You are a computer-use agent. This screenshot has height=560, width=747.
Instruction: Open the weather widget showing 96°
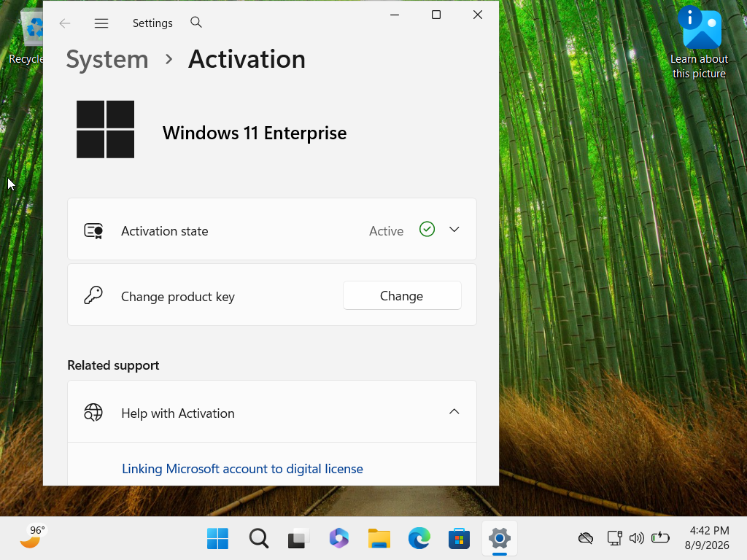pos(31,537)
